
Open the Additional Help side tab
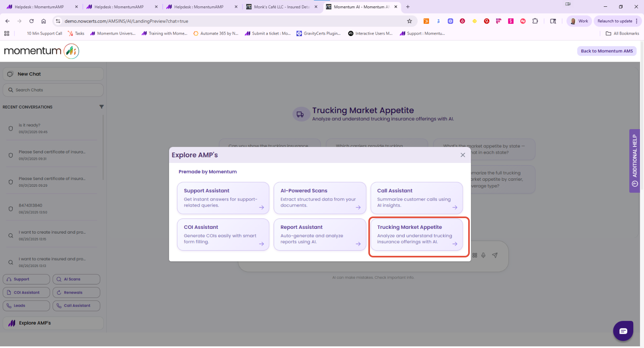[x=634, y=161]
